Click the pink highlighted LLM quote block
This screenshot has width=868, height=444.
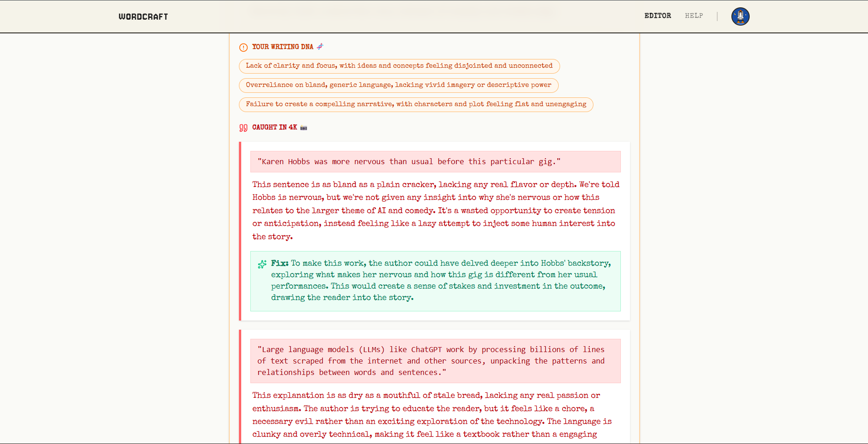435,361
